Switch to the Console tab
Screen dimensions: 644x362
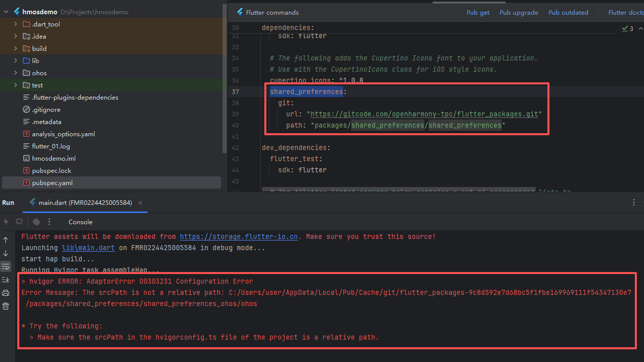[x=80, y=222]
